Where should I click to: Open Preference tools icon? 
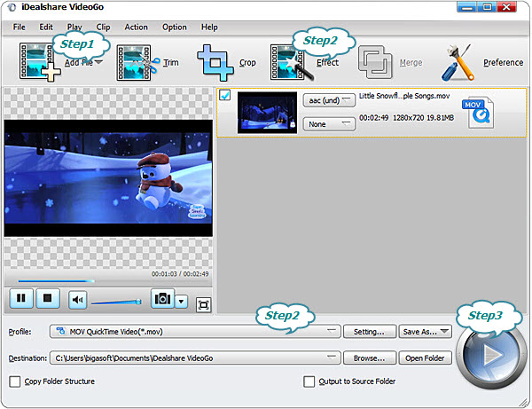pyautogui.click(x=458, y=62)
